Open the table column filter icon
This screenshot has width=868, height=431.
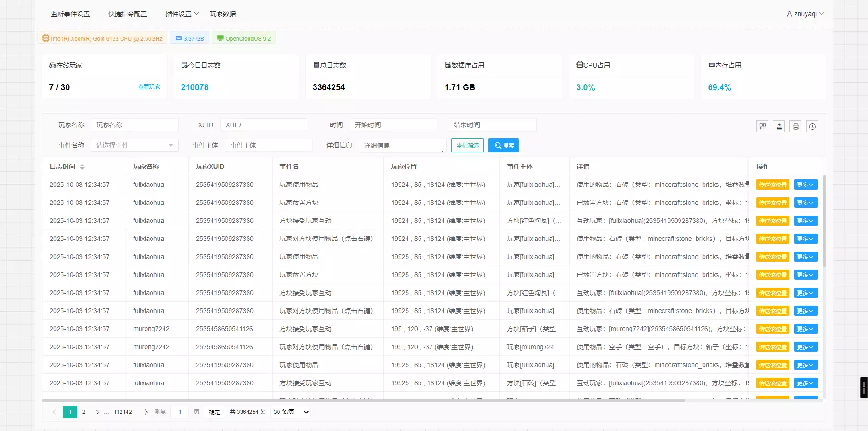[x=763, y=126]
